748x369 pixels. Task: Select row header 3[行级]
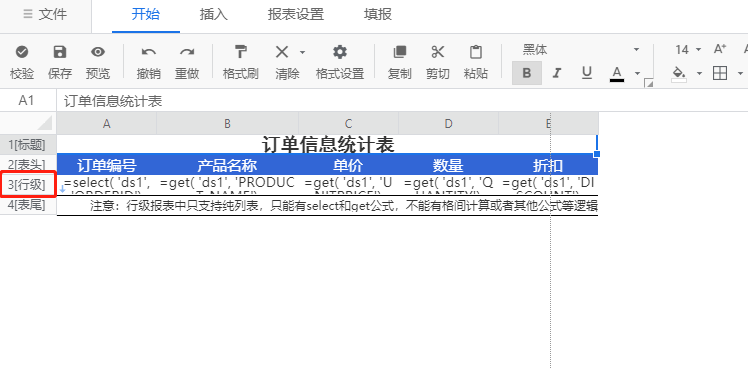28,184
